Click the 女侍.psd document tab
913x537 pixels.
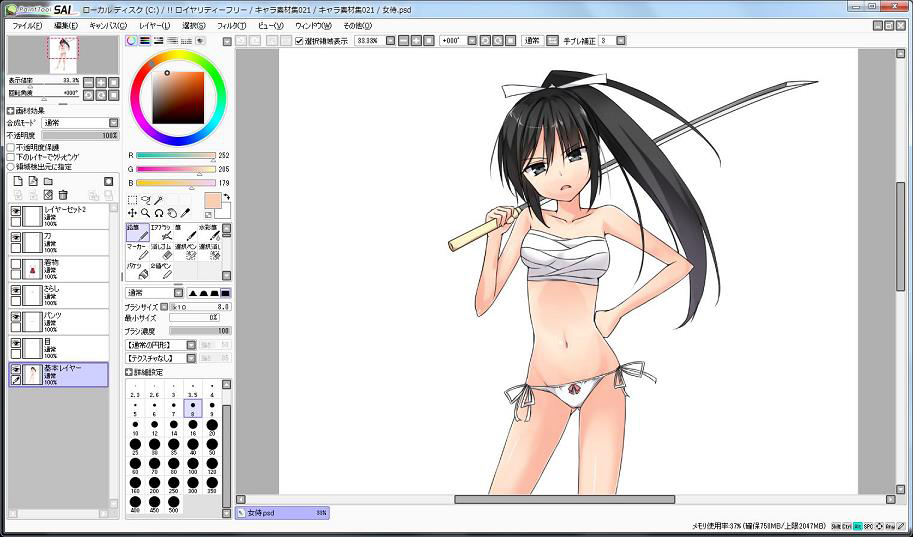point(281,512)
